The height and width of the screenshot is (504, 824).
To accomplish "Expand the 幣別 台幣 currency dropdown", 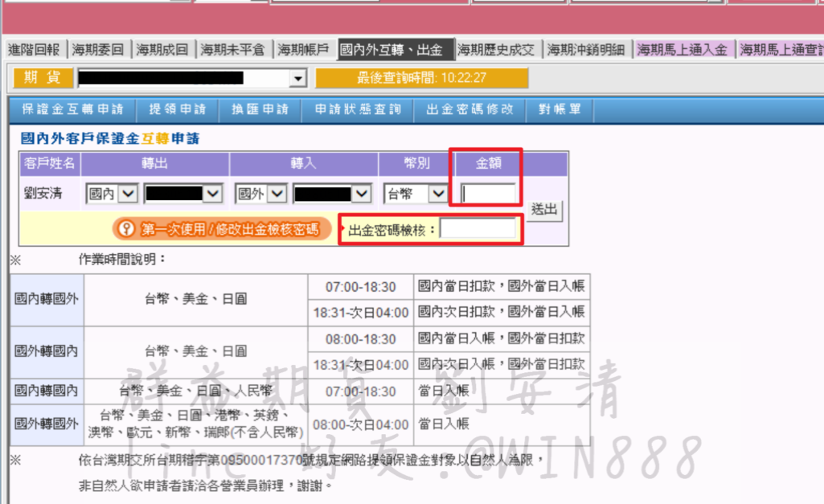I will tap(438, 194).
